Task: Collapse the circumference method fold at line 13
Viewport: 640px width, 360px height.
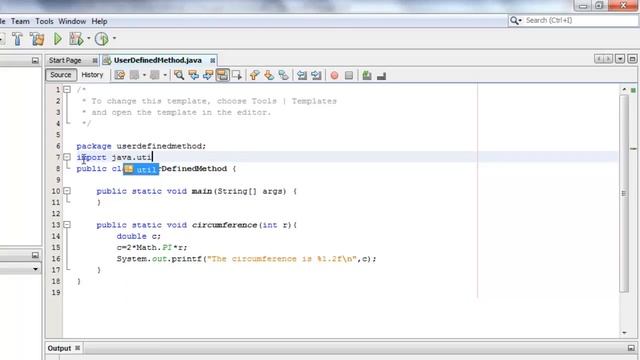Action: click(67, 225)
